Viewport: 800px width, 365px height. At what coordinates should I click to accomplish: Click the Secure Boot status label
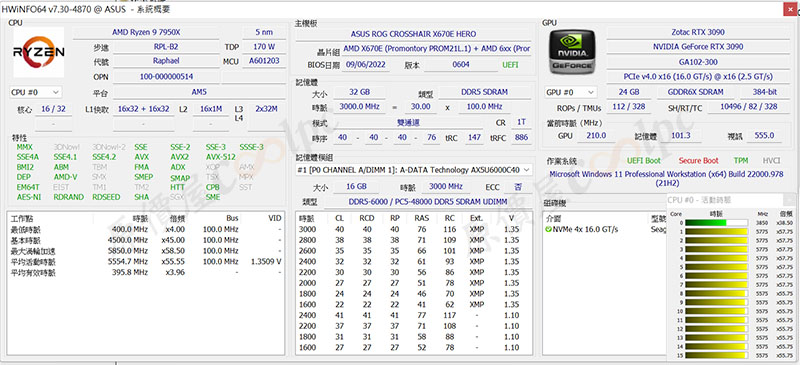(x=698, y=160)
